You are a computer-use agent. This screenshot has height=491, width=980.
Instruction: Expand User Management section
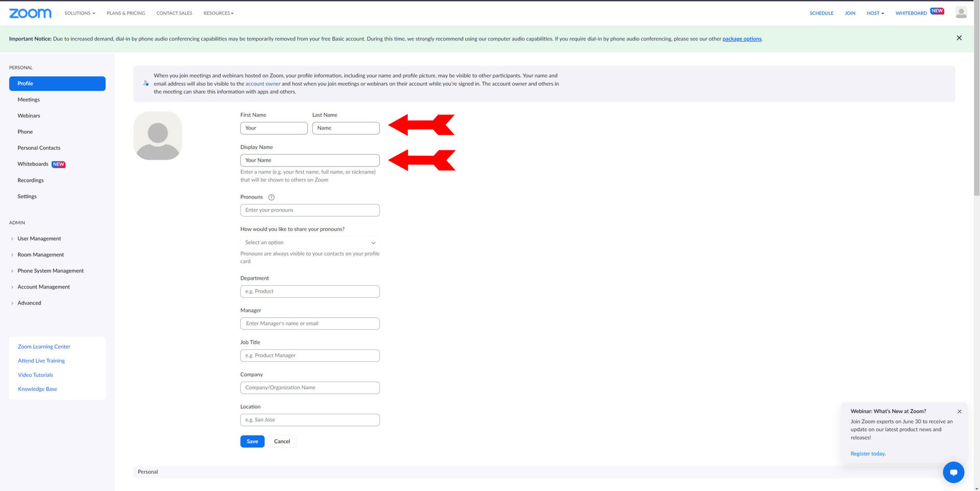pos(39,239)
